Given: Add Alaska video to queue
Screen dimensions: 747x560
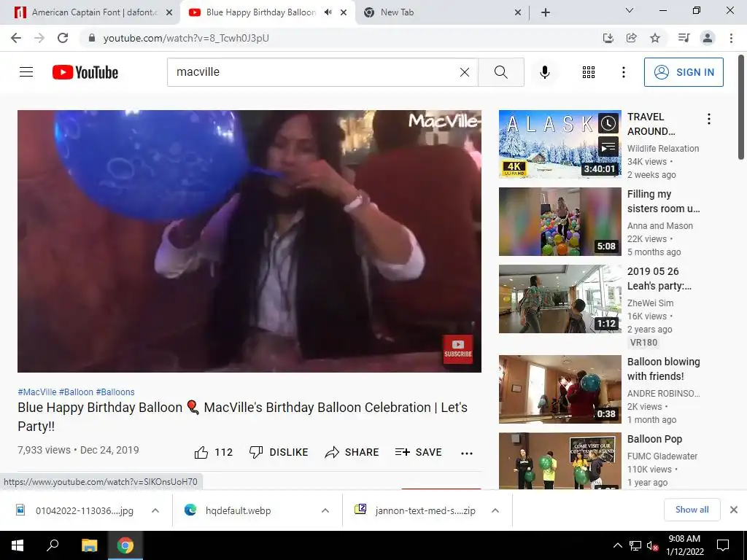Looking at the screenshot, I should click(x=608, y=147).
